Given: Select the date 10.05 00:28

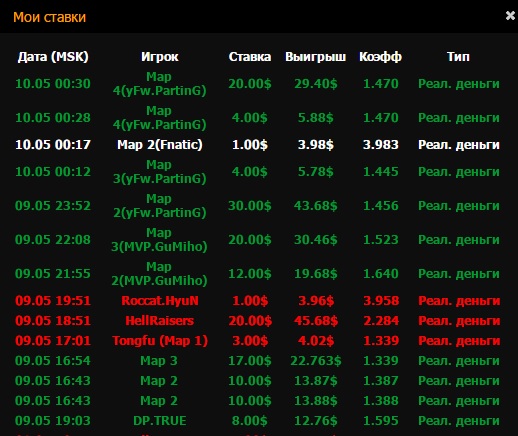Looking at the screenshot, I should coord(53,118).
